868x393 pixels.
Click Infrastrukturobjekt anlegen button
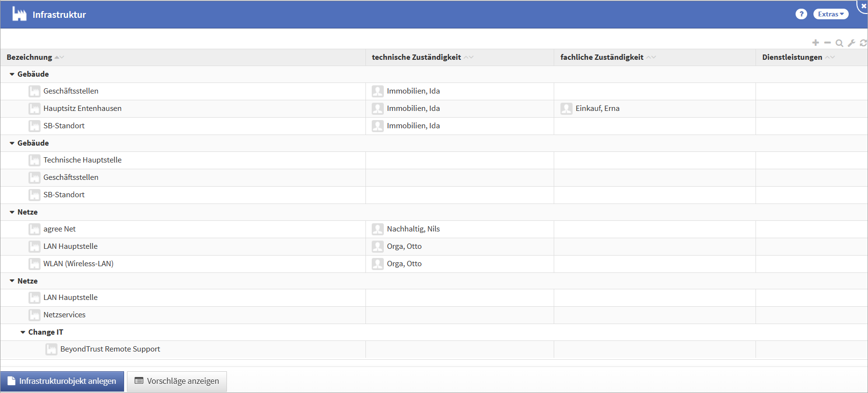click(62, 381)
